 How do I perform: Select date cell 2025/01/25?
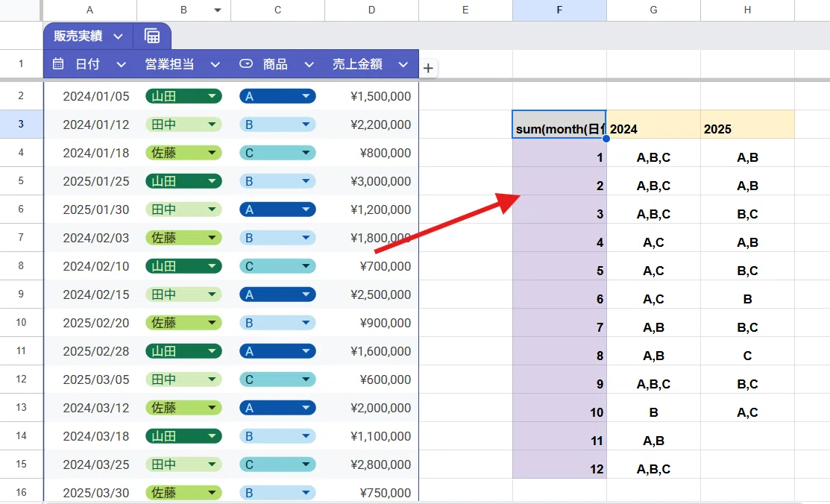pyautogui.click(x=90, y=181)
